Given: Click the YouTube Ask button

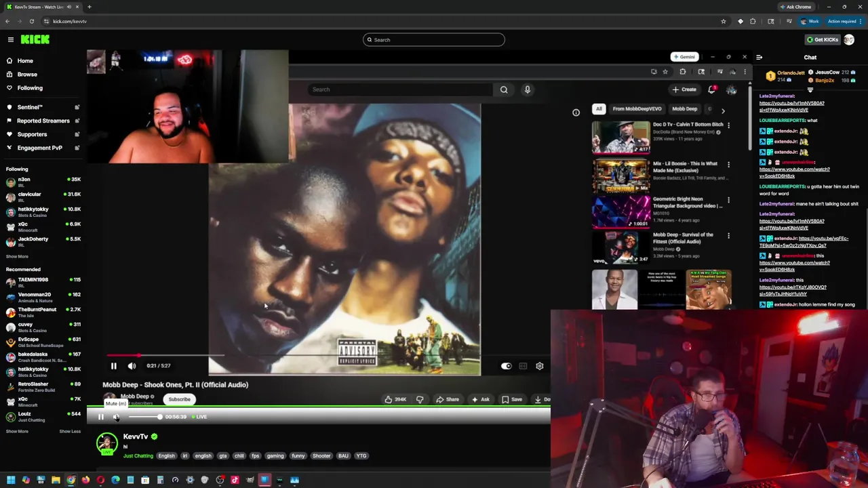Looking at the screenshot, I should tap(481, 399).
